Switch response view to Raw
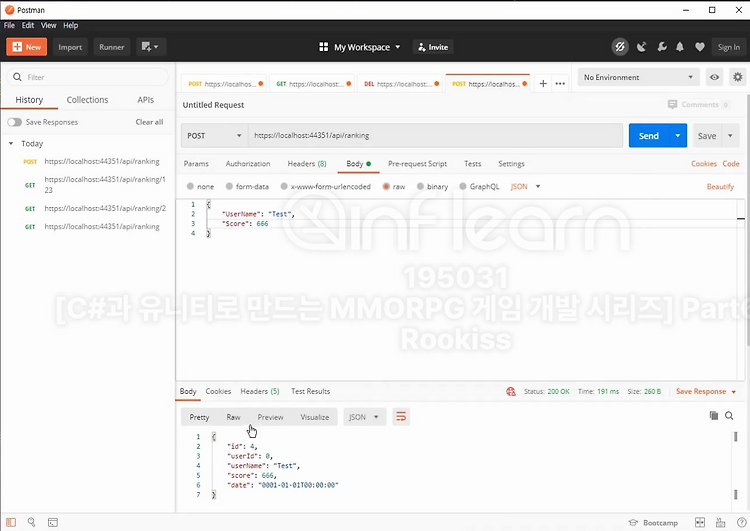750x531 pixels. point(233,417)
